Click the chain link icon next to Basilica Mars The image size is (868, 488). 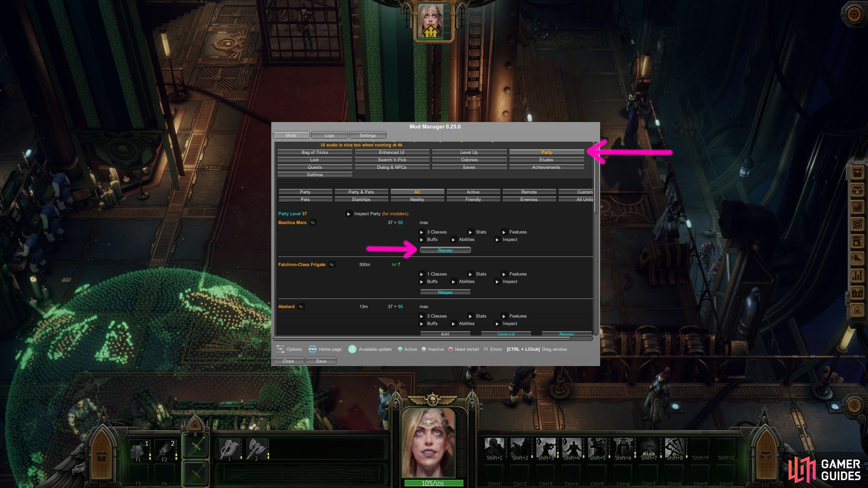(x=312, y=222)
